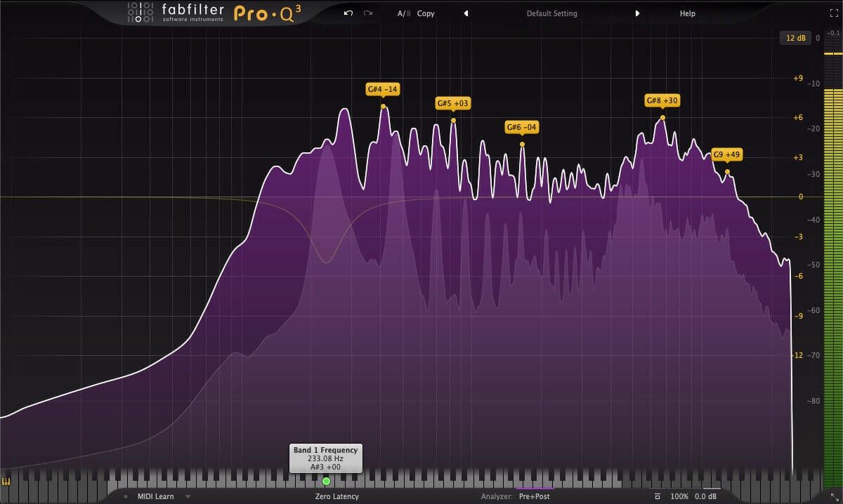Click the next preset arrow

[638, 13]
